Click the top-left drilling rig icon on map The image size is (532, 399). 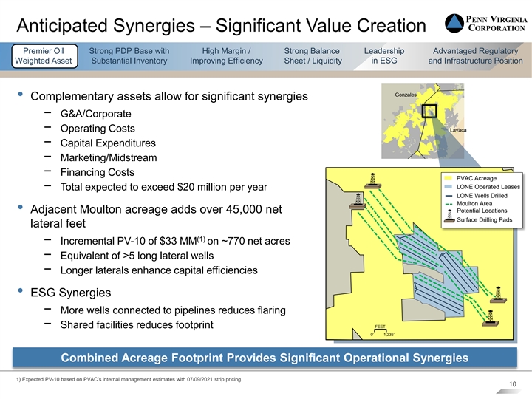[372, 181]
